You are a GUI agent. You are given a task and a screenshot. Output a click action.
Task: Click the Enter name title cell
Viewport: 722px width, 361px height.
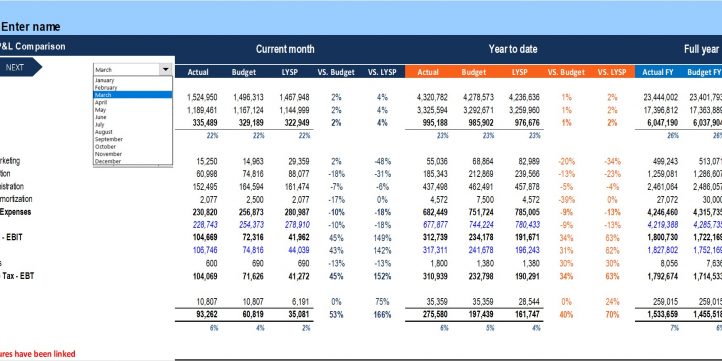coord(30,27)
